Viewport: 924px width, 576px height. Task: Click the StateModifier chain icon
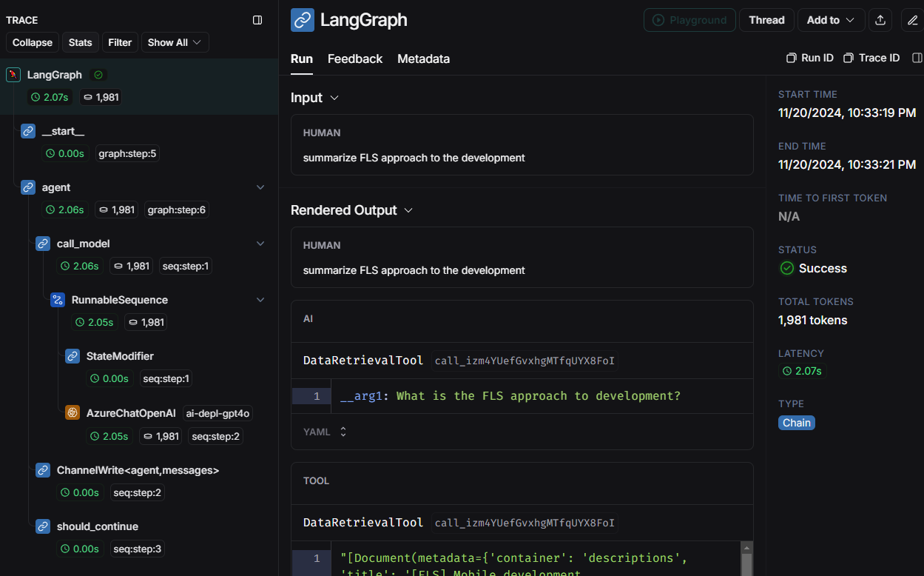coord(72,356)
